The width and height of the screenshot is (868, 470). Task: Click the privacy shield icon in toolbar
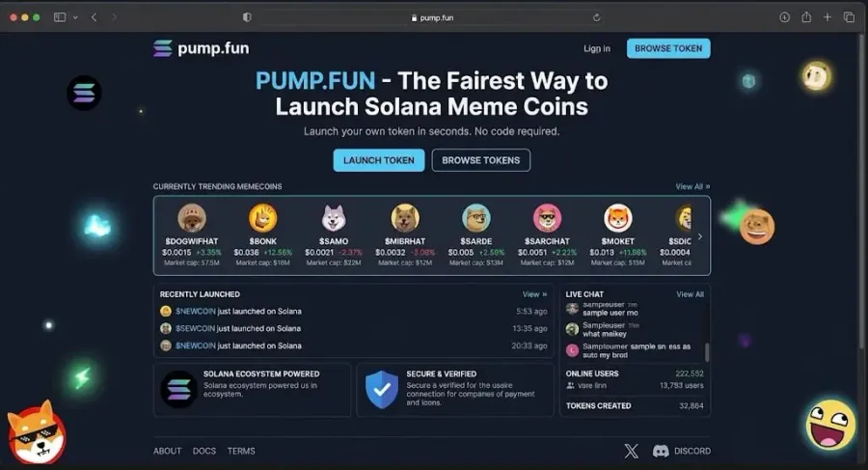[x=247, y=17]
